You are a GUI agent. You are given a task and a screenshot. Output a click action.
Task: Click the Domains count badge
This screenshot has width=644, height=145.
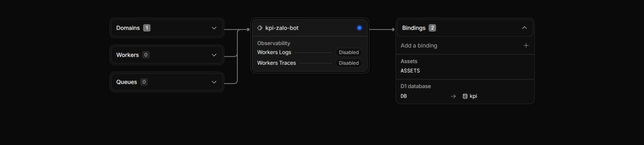[x=147, y=28]
